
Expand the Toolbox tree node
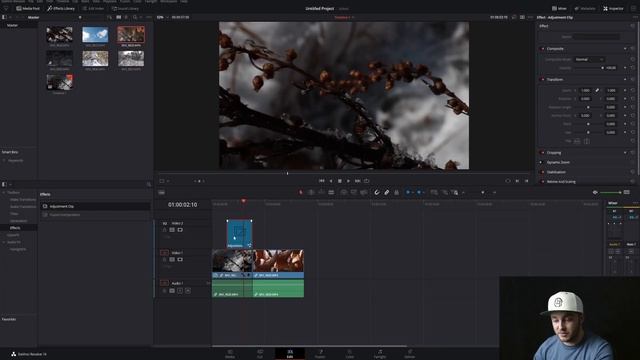tap(4, 192)
